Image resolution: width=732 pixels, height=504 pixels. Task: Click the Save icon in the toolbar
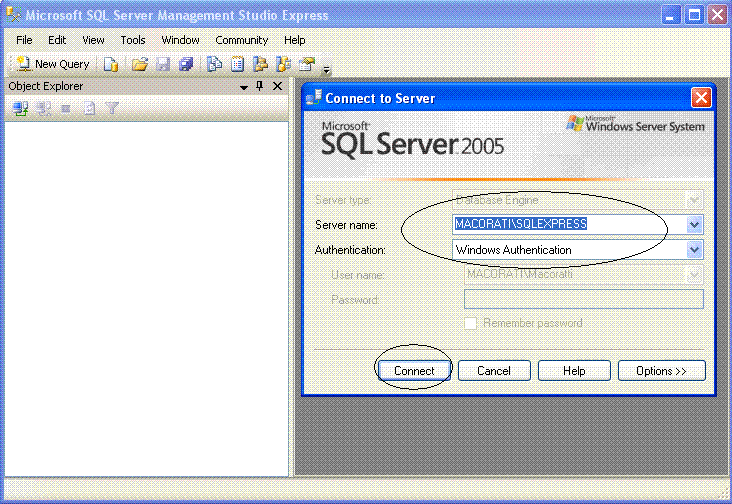(x=162, y=64)
